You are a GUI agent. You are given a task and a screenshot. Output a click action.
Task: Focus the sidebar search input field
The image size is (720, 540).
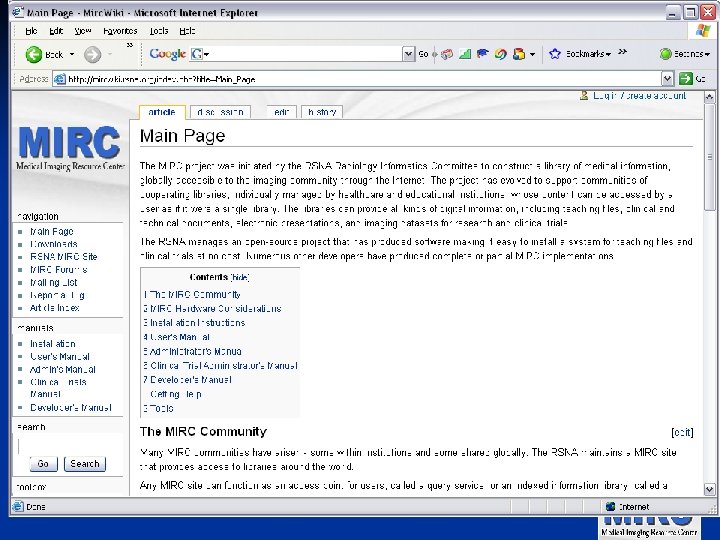tap(69, 445)
